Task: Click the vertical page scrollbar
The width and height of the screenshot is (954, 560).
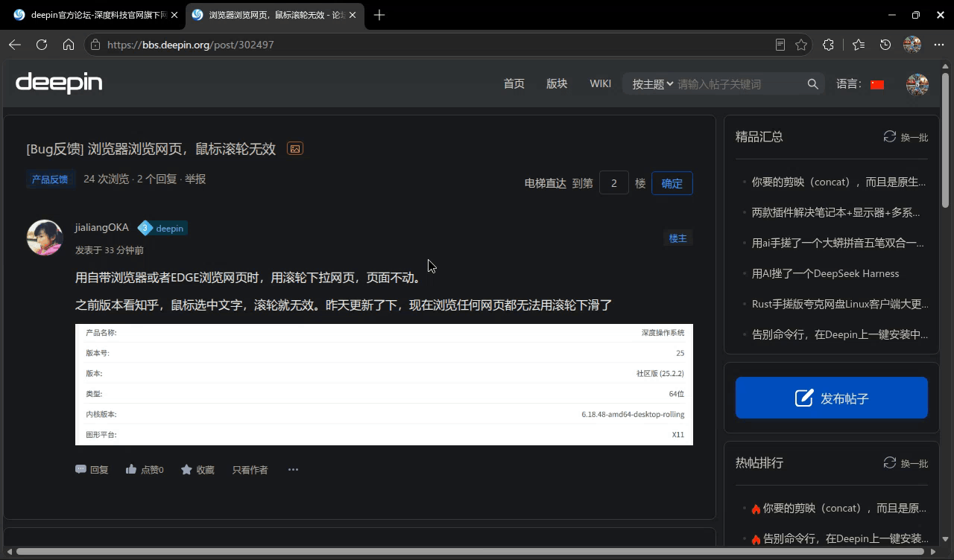Action: 945,140
